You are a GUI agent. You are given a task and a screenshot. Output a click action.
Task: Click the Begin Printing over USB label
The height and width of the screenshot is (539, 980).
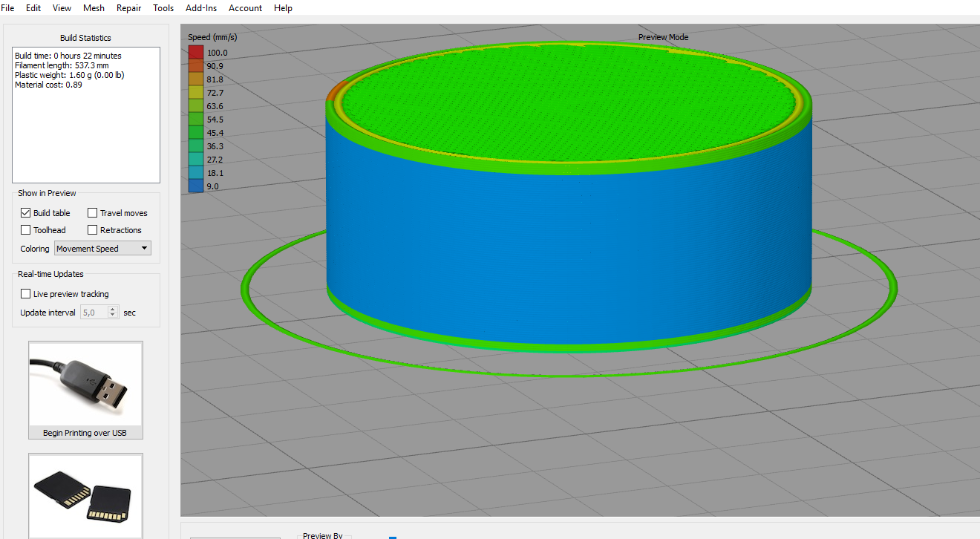click(85, 433)
